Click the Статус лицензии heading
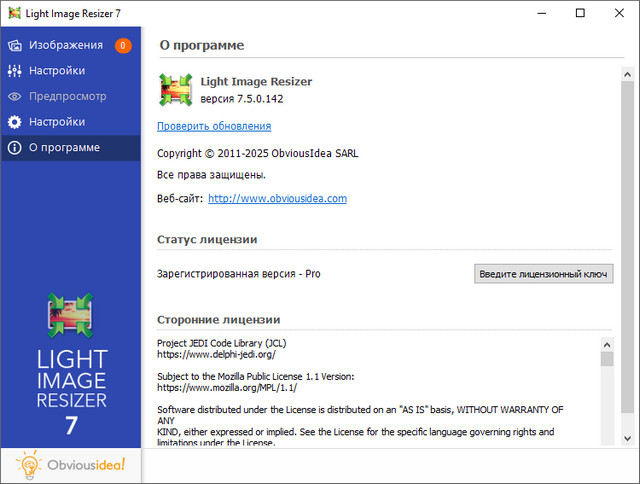The height and width of the screenshot is (484, 640). click(x=207, y=240)
